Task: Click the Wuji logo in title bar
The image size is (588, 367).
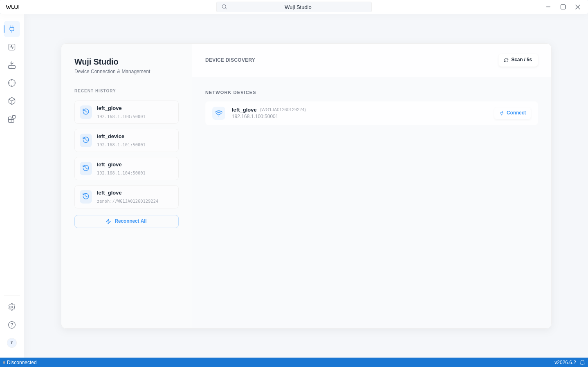Action: [13, 7]
